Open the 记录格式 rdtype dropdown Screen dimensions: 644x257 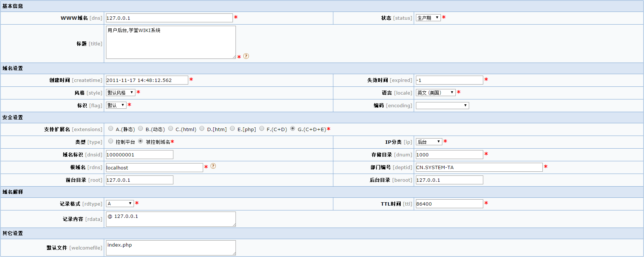119,204
